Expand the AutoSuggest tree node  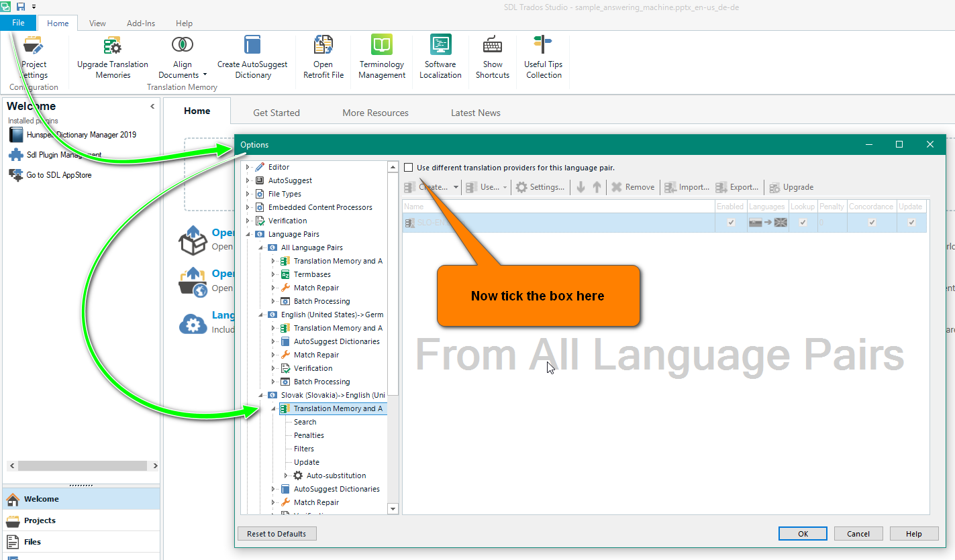248,180
